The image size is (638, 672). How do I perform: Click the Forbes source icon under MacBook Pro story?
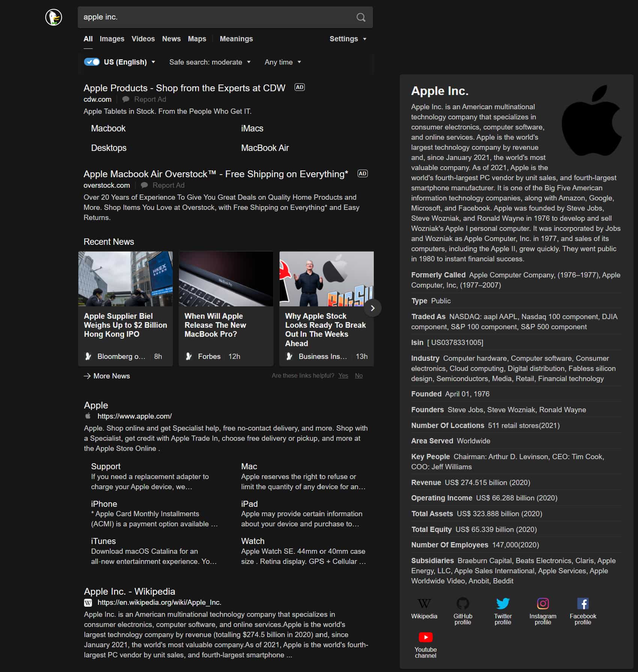(188, 356)
